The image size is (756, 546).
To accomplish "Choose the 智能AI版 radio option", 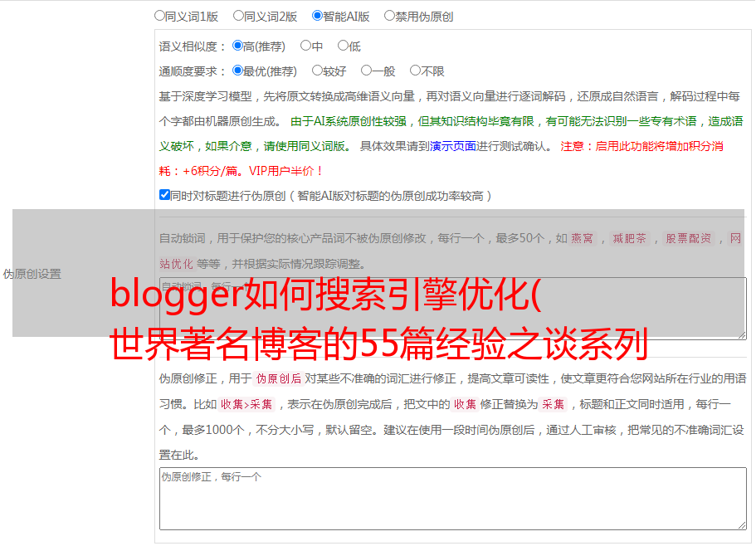I will [317, 16].
